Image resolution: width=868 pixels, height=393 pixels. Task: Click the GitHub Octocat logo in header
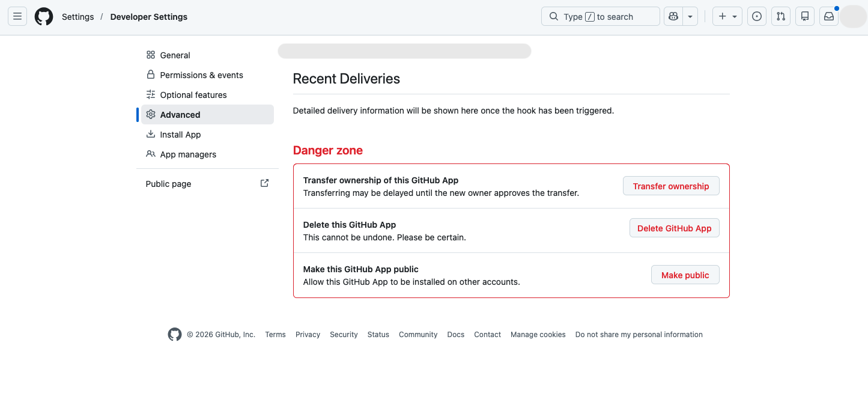44,17
